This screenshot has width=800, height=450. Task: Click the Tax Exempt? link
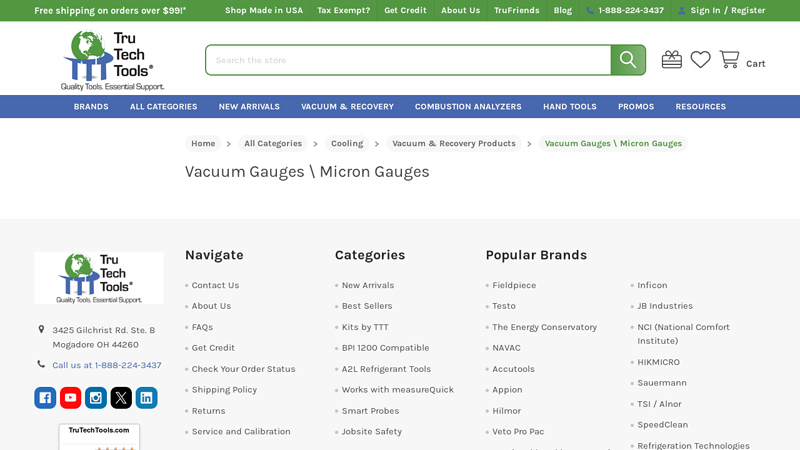343,10
